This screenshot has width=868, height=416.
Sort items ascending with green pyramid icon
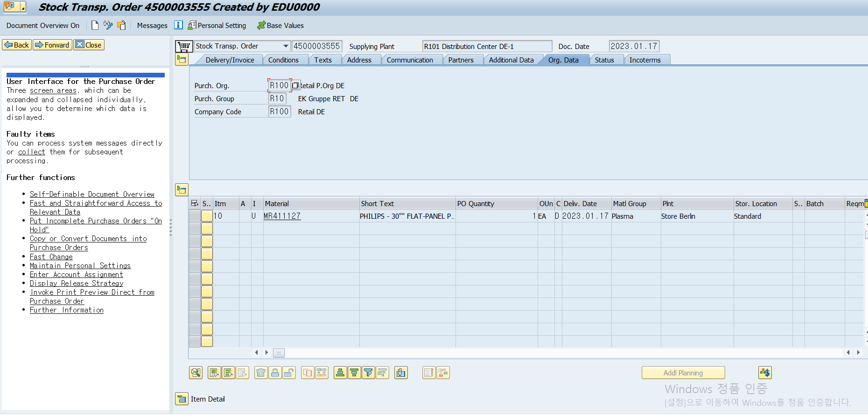click(340, 373)
